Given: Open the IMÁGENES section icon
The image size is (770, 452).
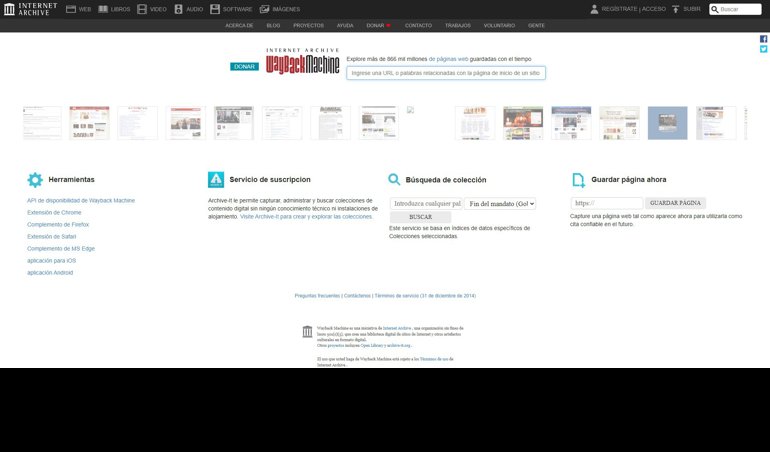Looking at the screenshot, I should pyautogui.click(x=265, y=9).
